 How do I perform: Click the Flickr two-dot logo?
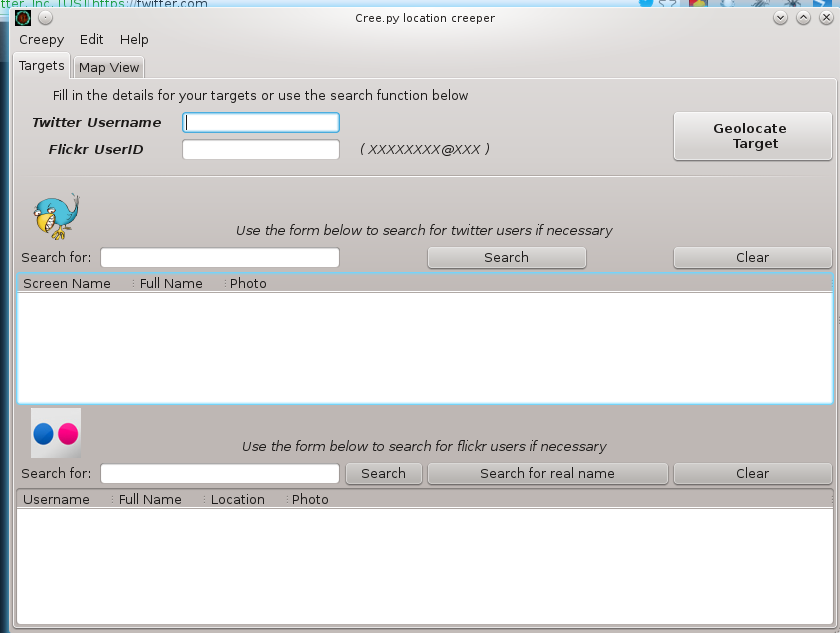[x=56, y=433]
